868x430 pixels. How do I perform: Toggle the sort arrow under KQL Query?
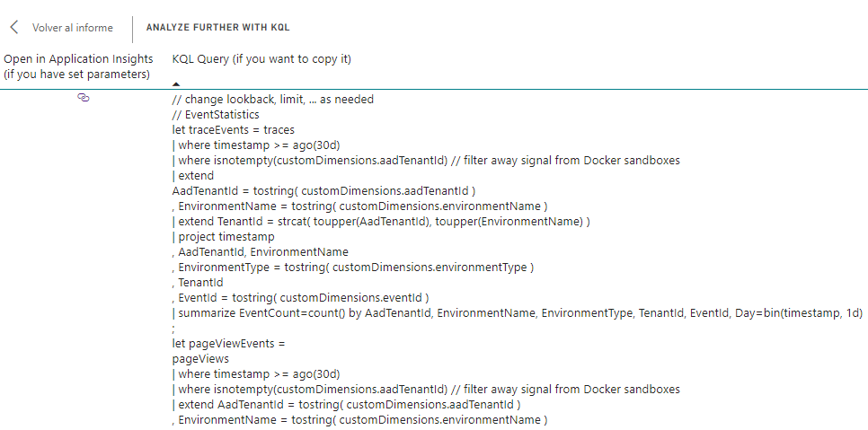(176, 83)
